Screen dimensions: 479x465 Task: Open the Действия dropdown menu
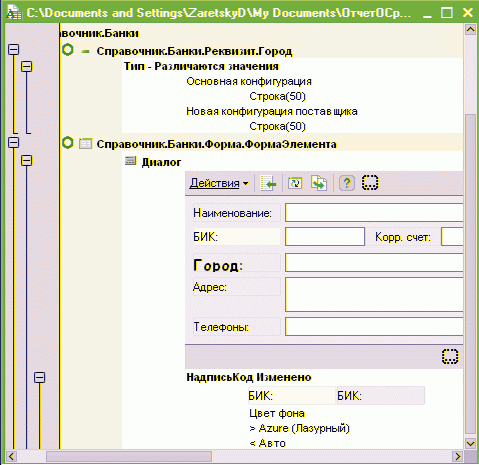219,183
